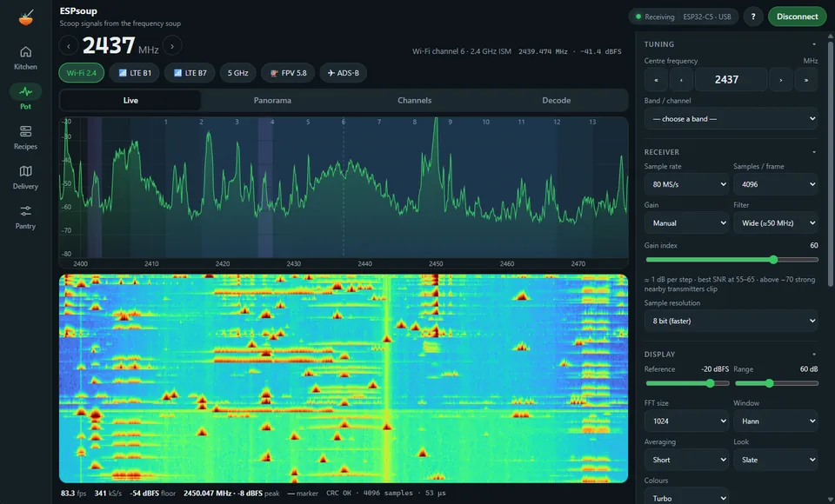
Task: Click the channel 6 marker in spectrum
Action: click(x=344, y=122)
